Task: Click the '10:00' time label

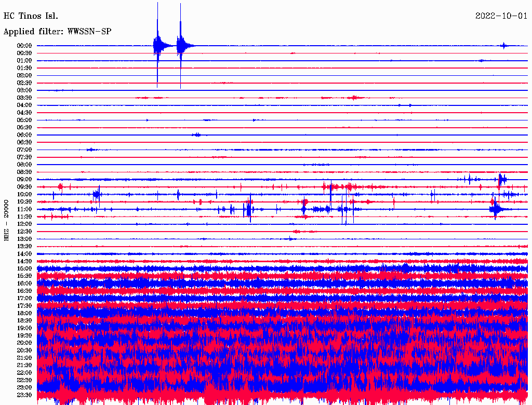Action: [24, 194]
